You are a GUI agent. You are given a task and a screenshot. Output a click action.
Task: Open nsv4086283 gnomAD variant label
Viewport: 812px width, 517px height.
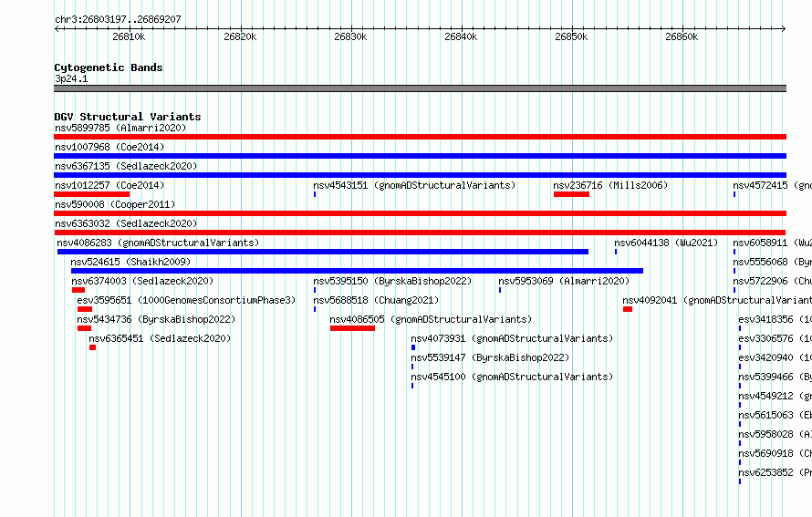[158, 243]
